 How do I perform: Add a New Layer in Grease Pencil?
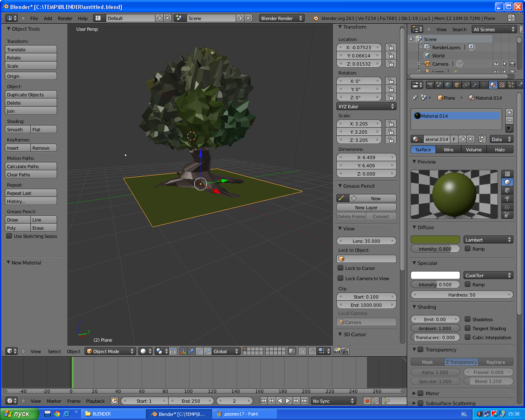[x=366, y=207]
